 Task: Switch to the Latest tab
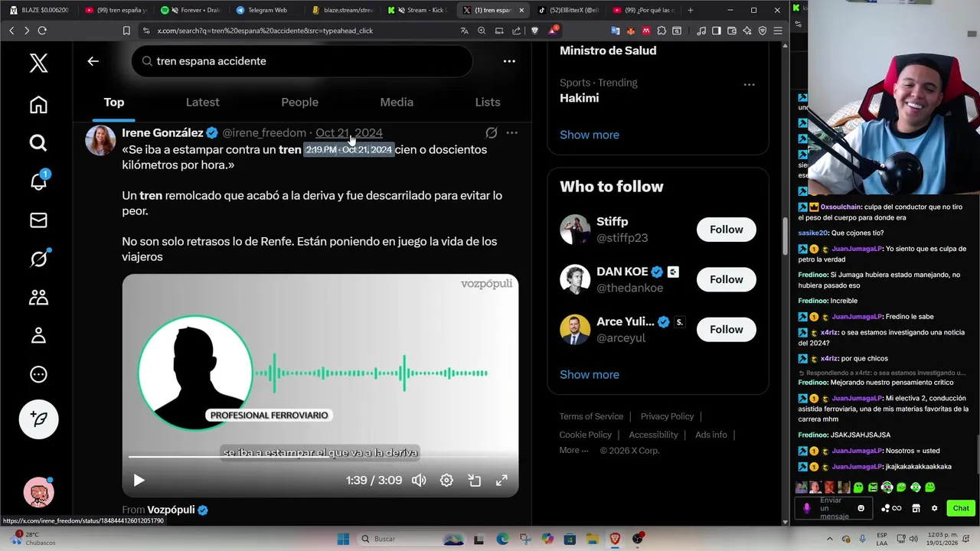pyautogui.click(x=202, y=102)
